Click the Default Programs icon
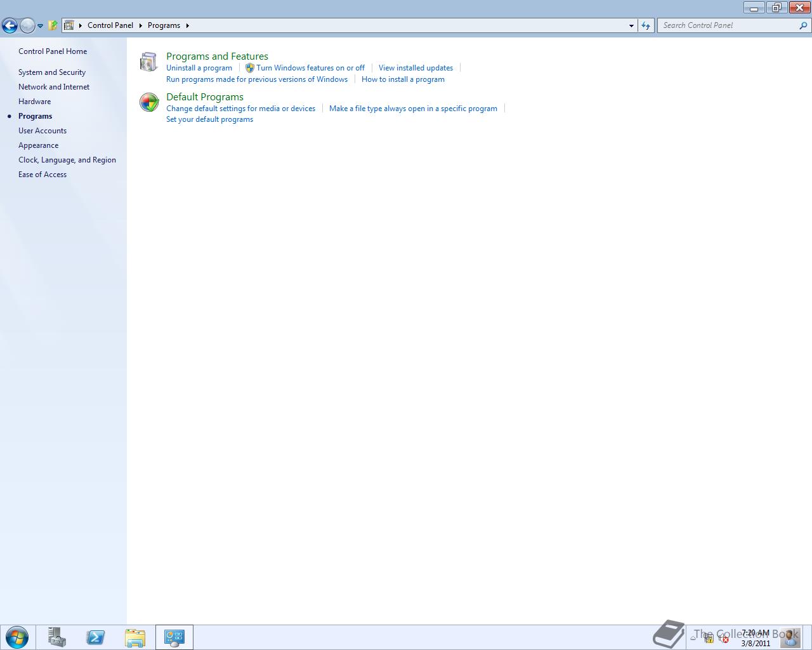 pos(149,102)
